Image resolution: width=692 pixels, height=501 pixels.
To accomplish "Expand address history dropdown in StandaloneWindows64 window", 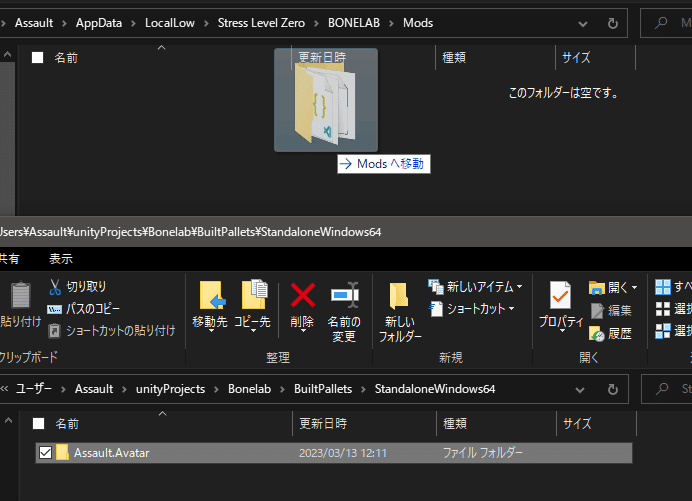I will 580,390.
